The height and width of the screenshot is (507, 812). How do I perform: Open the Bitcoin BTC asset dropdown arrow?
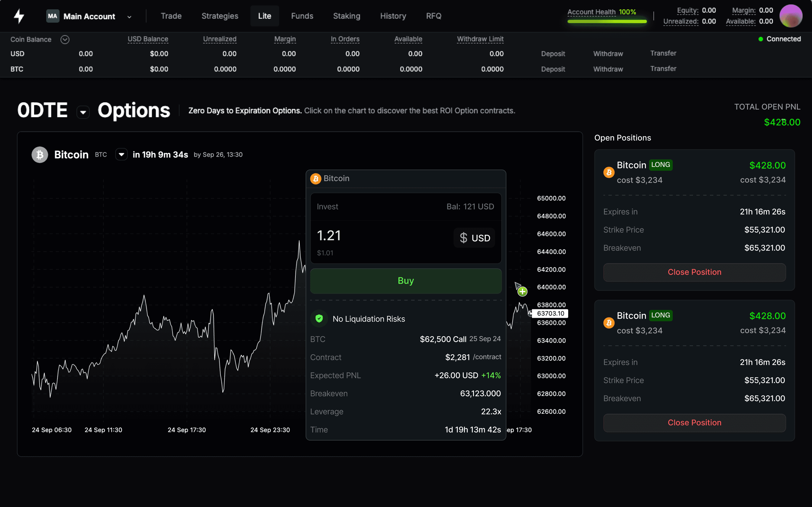click(x=121, y=155)
